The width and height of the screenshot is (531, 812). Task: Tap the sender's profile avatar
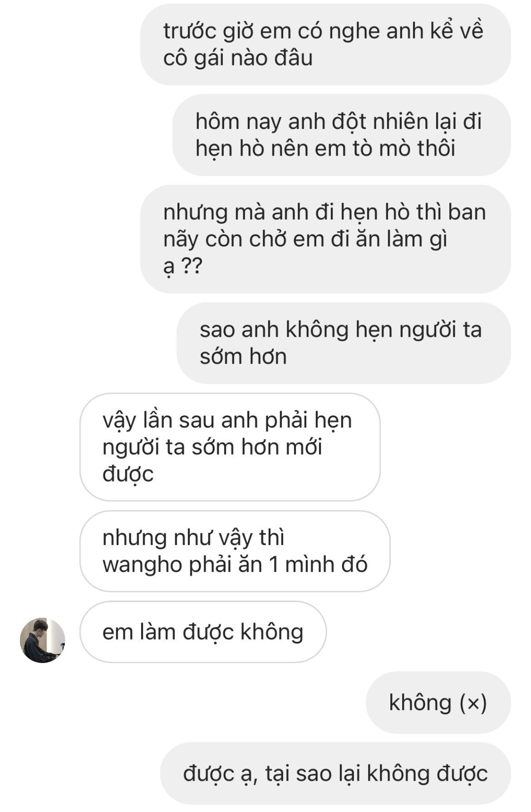click(x=43, y=640)
